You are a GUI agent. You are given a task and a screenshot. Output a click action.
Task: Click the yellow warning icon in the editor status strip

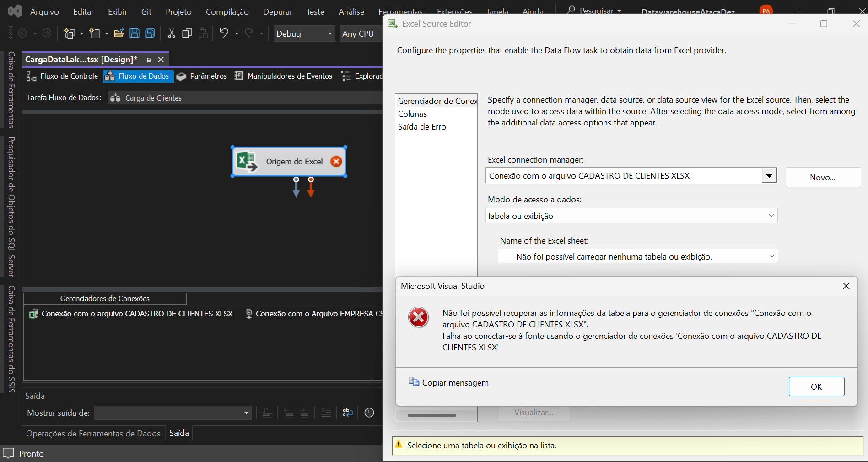click(x=399, y=444)
